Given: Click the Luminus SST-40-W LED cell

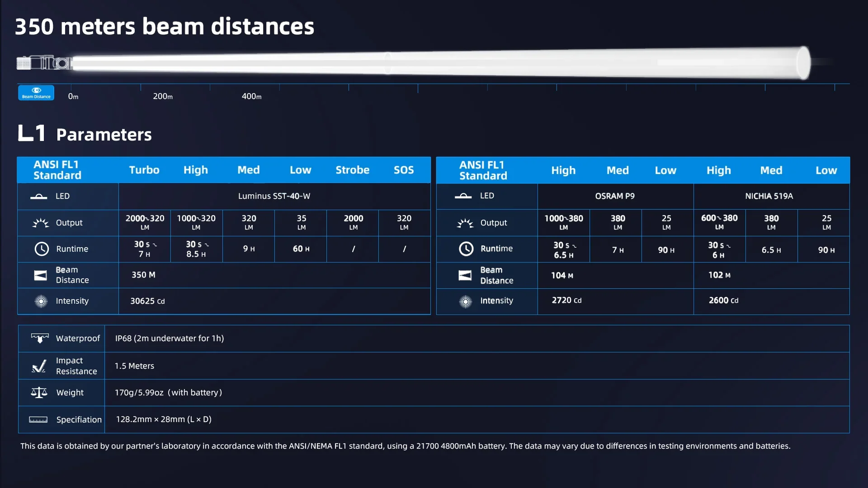Looking at the screenshot, I should point(274,196).
